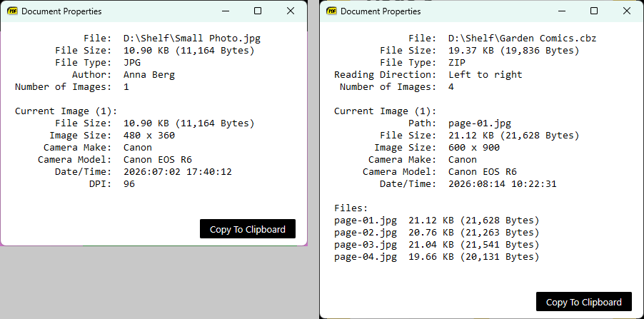Click date value 2026:07:02 17:40:12

point(178,171)
